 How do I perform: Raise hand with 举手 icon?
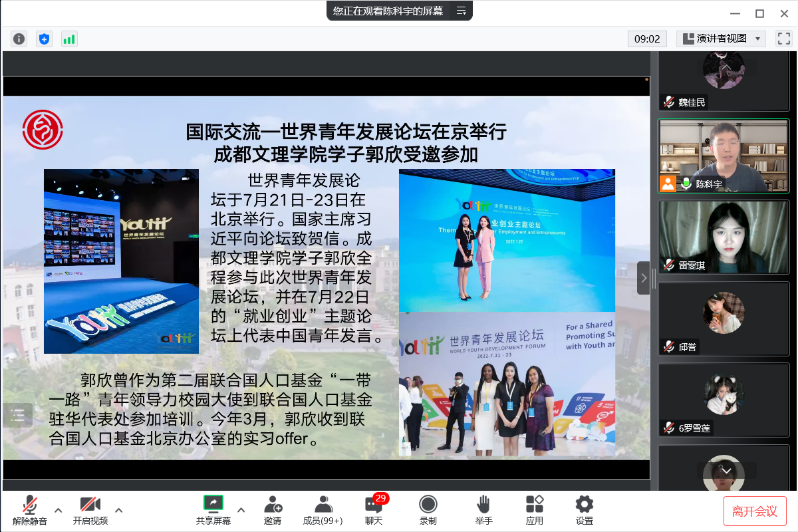point(483,510)
